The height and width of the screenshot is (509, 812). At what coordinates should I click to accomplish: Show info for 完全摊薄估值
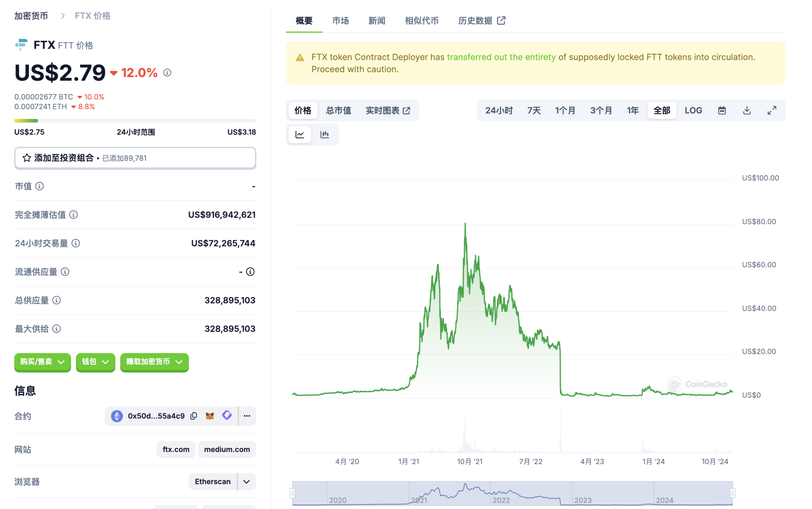pyautogui.click(x=74, y=215)
